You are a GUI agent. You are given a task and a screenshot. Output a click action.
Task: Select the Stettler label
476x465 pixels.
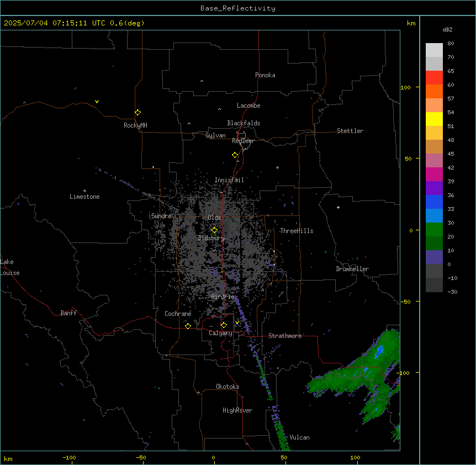(350, 131)
